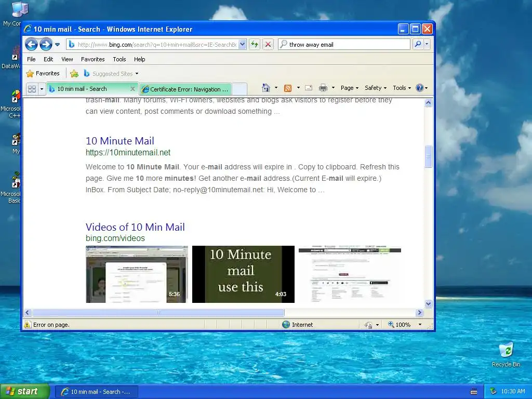Open the Favorites star button
The width and height of the screenshot is (532, 399).
click(43, 73)
